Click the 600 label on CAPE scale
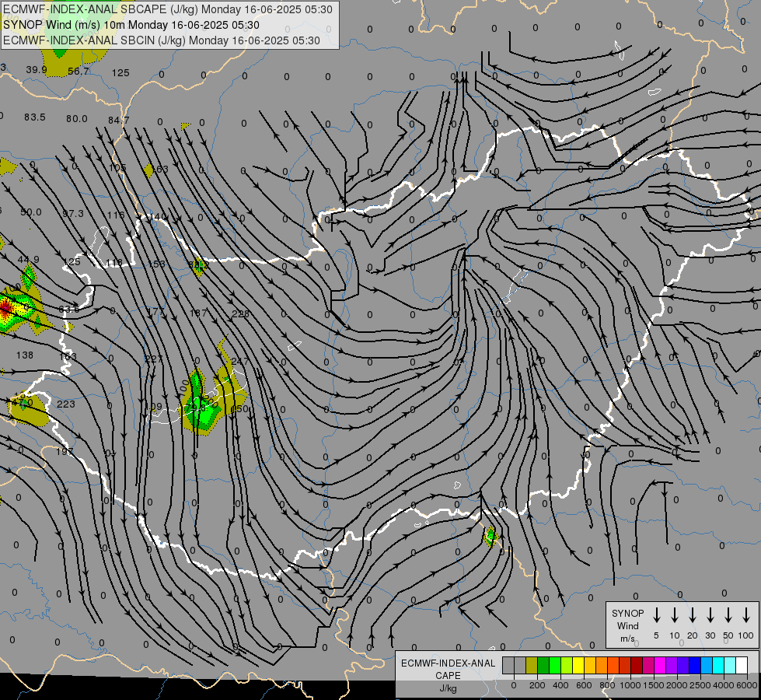Image resolution: width=761 pixels, height=700 pixels. tap(584, 685)
